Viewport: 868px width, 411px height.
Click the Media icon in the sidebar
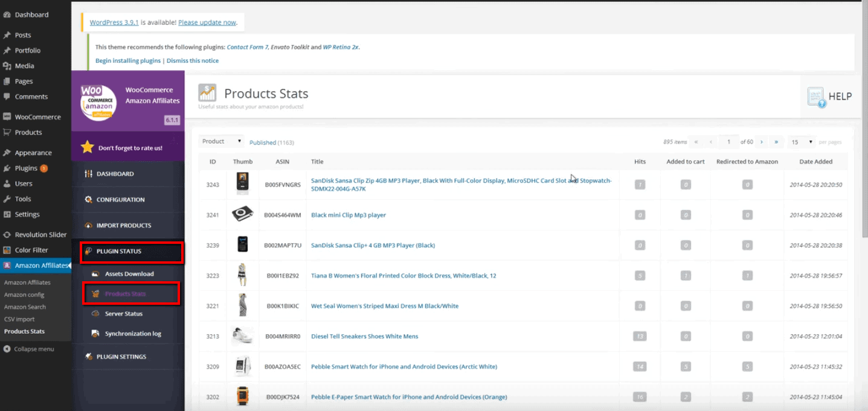coord(7,66)
